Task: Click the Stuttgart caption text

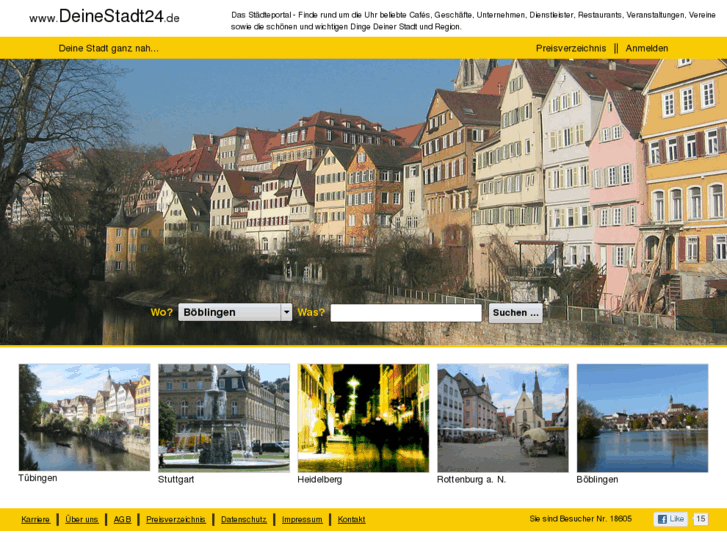Action: pyautogui.click(x=176, y=480)
